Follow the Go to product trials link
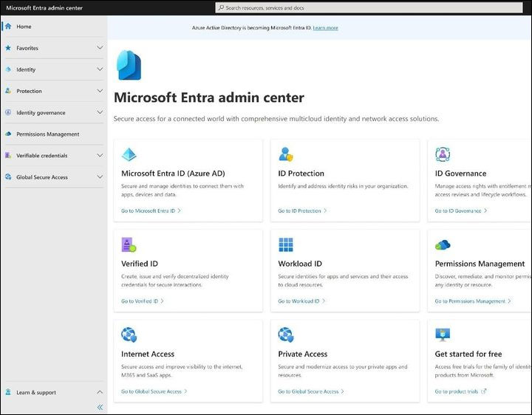This screenshot has height=415, width=532. coord(457,391)
